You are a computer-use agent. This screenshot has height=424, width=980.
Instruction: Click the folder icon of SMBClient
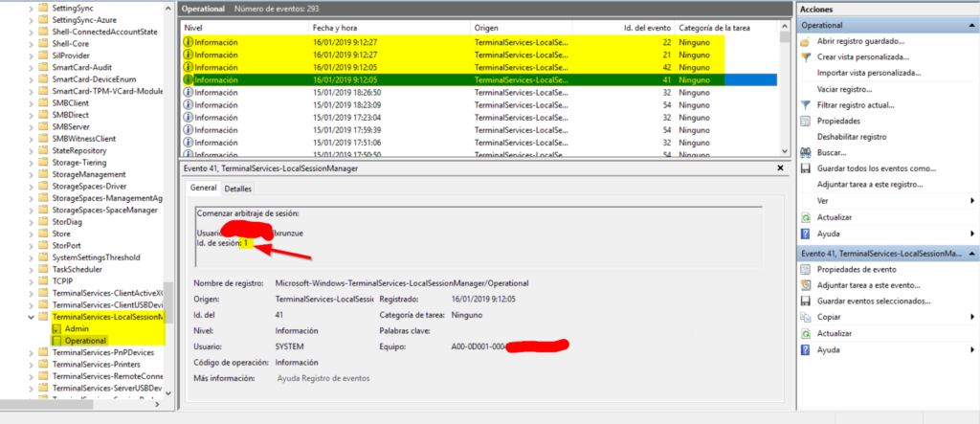[43, 103]
